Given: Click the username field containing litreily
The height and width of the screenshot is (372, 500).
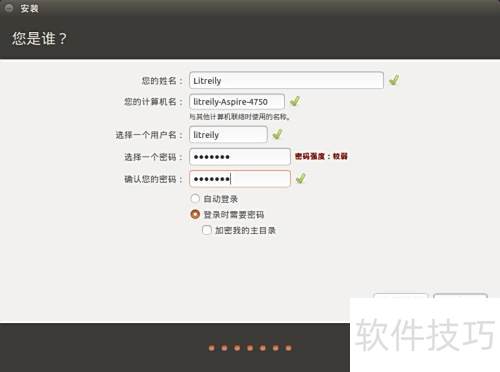Looking at the screenshot, I should click(x=228, y=135).
